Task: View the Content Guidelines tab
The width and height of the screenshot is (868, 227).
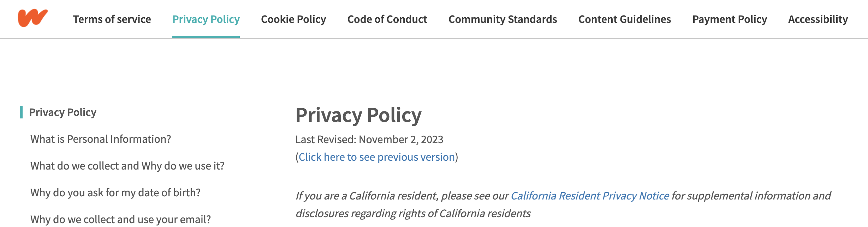Action: 624,19
